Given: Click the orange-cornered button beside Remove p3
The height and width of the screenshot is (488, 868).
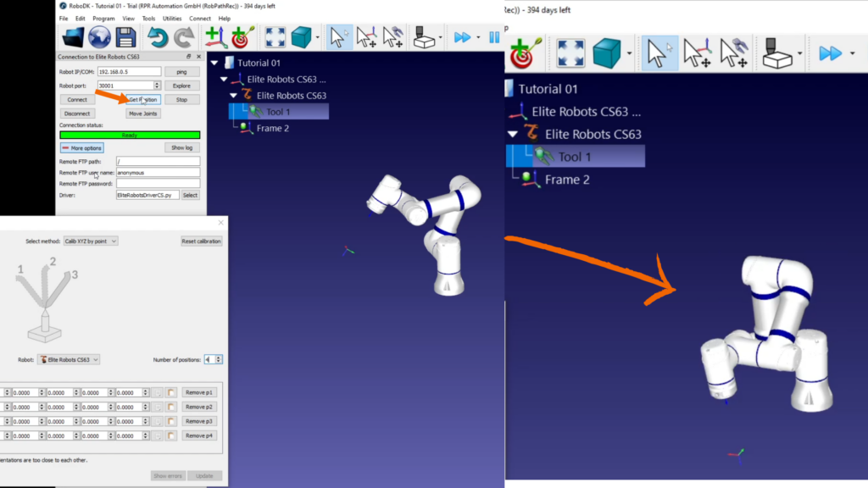Looking at the screenshot, I should click(171, 421).
